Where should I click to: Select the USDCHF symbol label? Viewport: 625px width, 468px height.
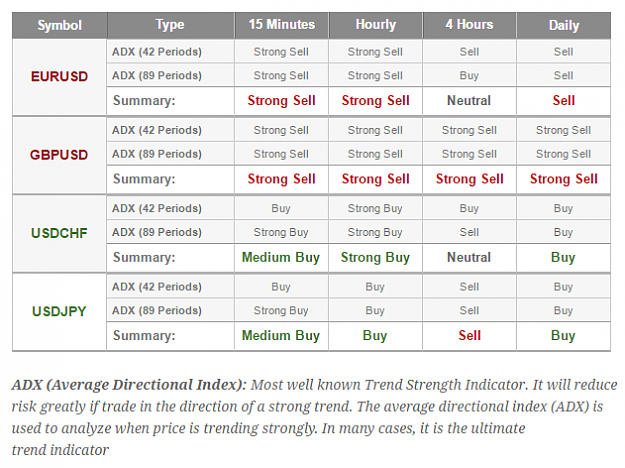coord(59,233)
